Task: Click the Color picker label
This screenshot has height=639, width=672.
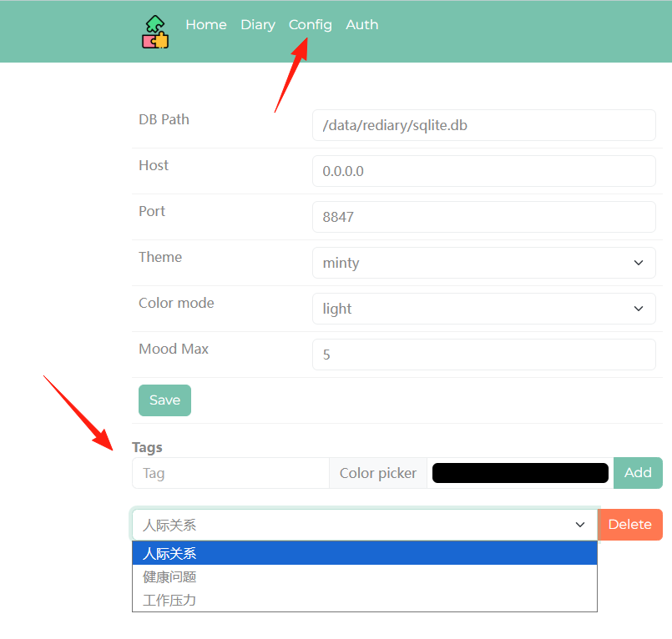Action: (378, 473)
